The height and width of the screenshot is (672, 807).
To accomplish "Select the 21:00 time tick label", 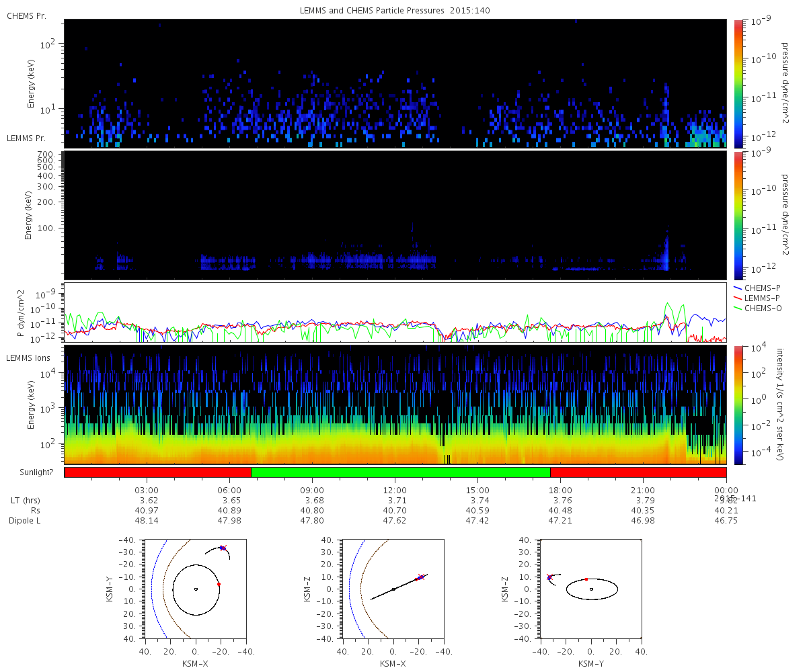I will pos(644,490).
